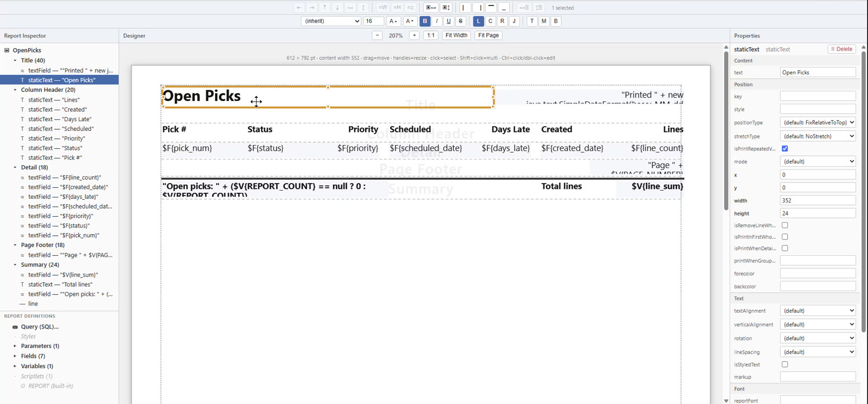
Task: Expand the Fields (7) node
Action: pyautogui.click(x=15, y=356)
